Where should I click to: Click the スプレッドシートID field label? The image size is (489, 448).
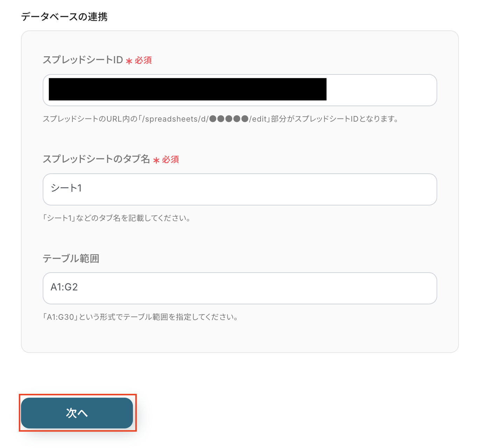click(83, 60)
